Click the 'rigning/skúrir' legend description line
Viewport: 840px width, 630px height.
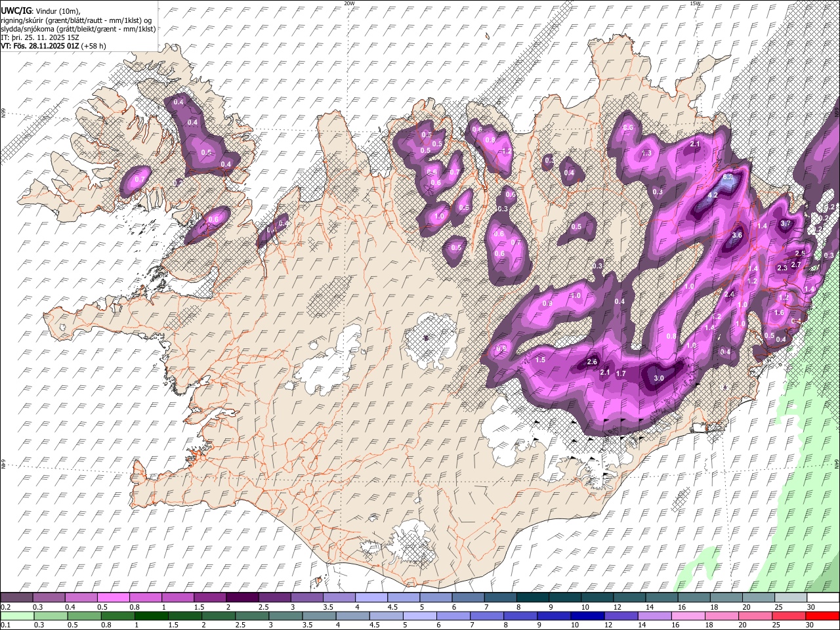[x=77, y=20]
